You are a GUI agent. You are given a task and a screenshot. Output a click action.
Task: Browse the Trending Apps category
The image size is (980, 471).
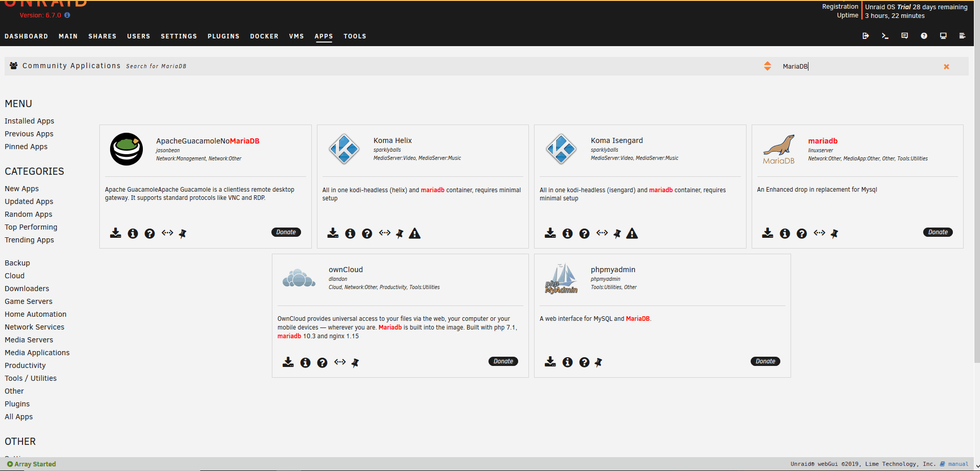[29, 240]
